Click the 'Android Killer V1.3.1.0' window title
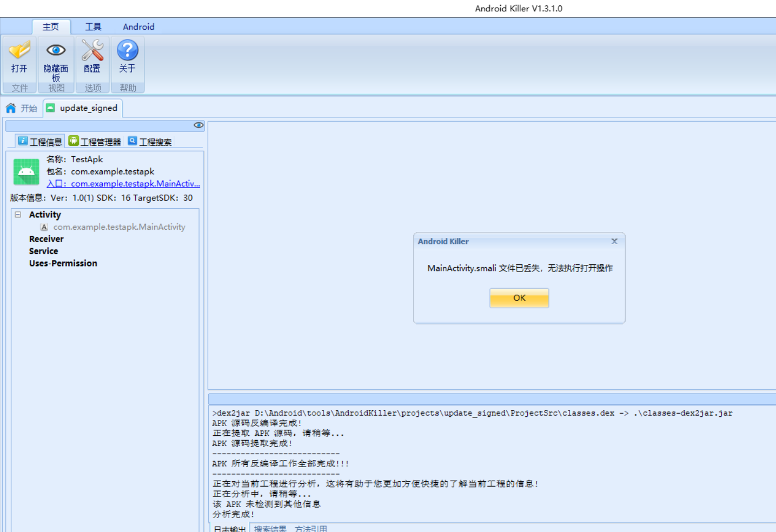The width and height of the screenshot is (776, 532). (x=519, y=8)
